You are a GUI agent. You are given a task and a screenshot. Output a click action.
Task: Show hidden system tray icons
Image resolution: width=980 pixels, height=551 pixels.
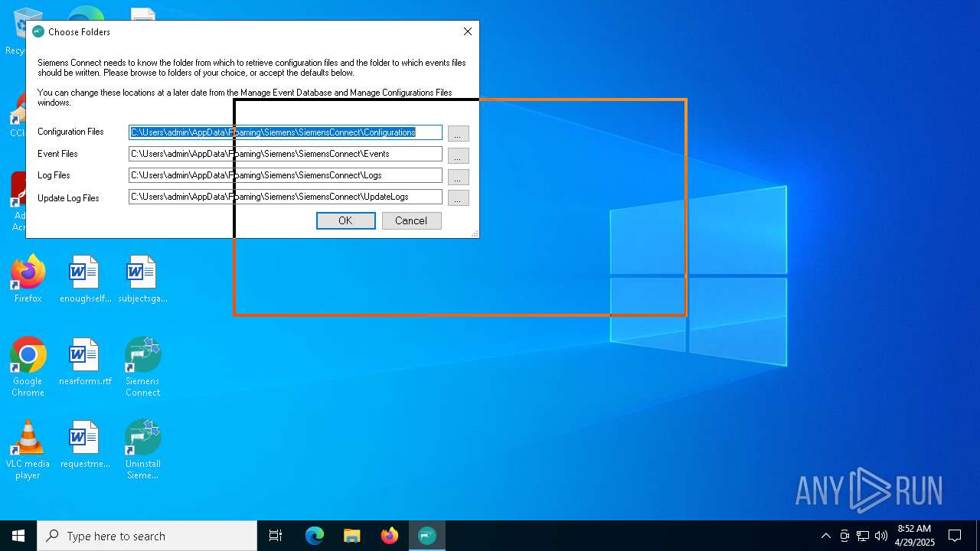[x=825, y=536]
